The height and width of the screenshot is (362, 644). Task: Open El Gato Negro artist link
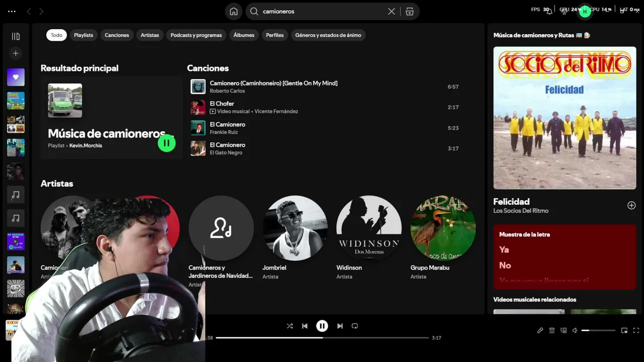click(x=226, y=153)
